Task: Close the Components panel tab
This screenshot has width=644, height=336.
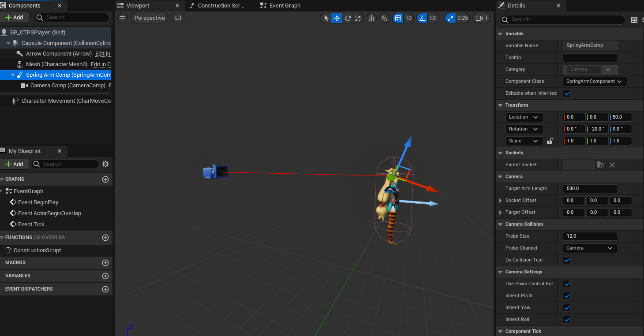Action: pos(60,6)
